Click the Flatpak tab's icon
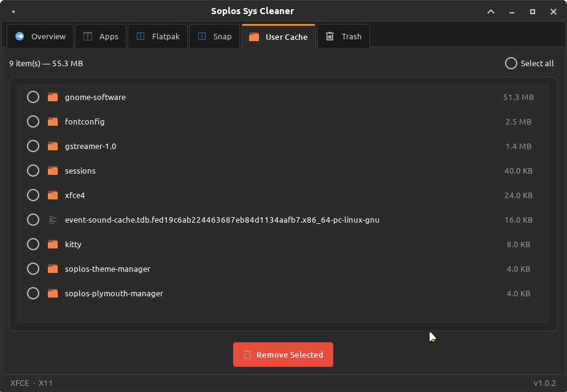This screenshot has height=392, width=567. click(x=141, y=36)
